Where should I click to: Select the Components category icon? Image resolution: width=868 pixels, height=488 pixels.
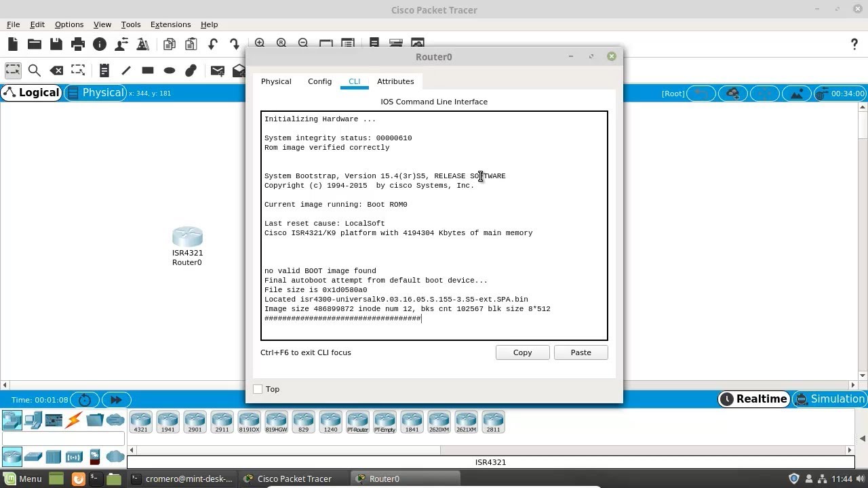point(54,420)
